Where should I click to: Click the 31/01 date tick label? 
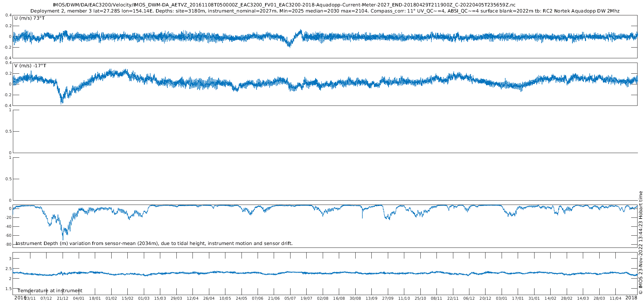pos(534,299)
